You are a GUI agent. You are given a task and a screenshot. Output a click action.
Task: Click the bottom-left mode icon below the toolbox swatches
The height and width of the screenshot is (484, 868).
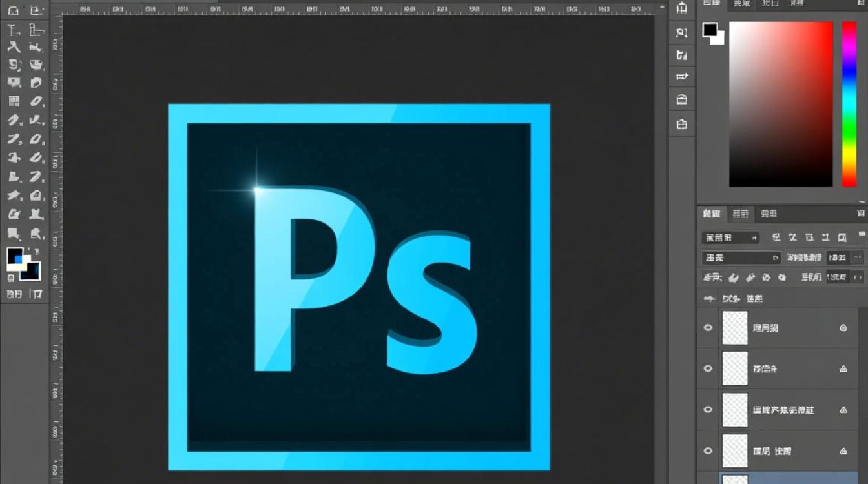[14, 294]
